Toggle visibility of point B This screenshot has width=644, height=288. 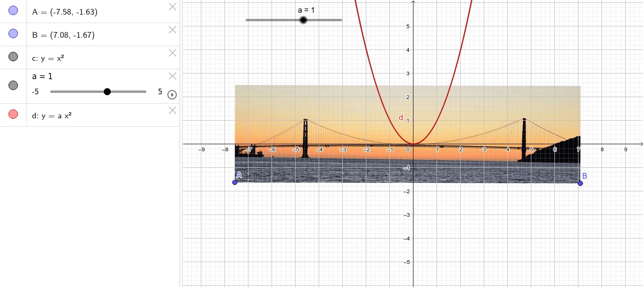click(x=13, y=33)
